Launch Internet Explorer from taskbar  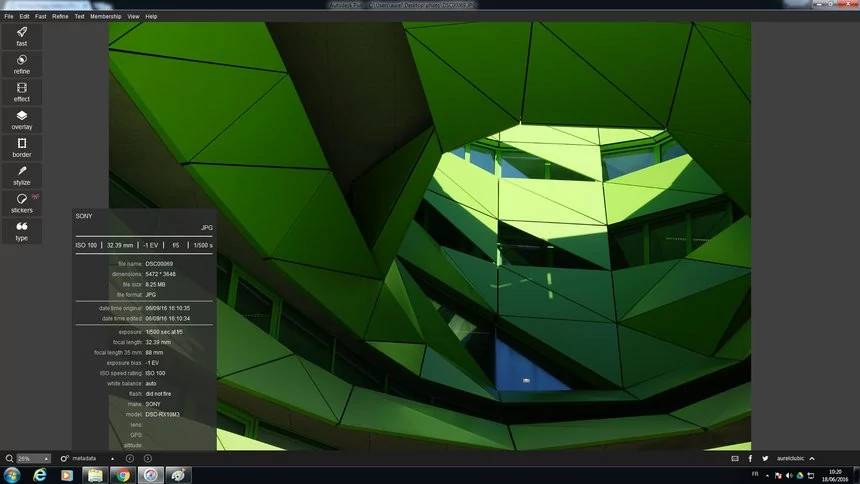39,475
